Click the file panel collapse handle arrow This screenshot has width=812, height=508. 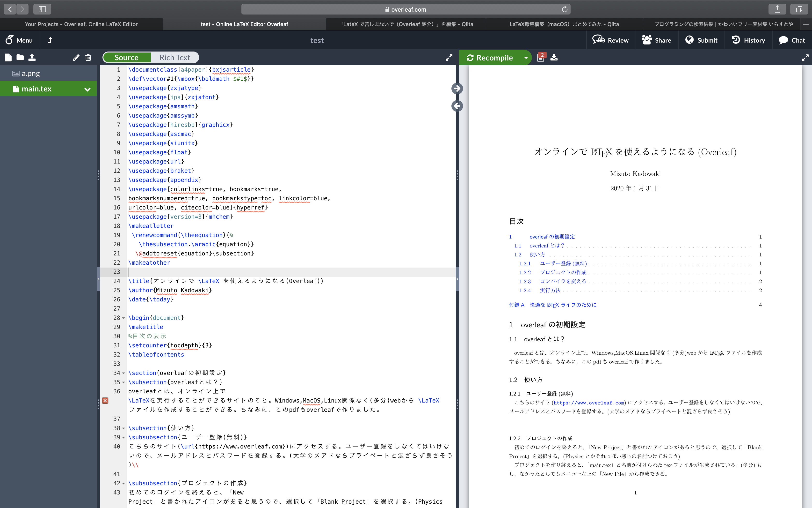pos(98,279)
